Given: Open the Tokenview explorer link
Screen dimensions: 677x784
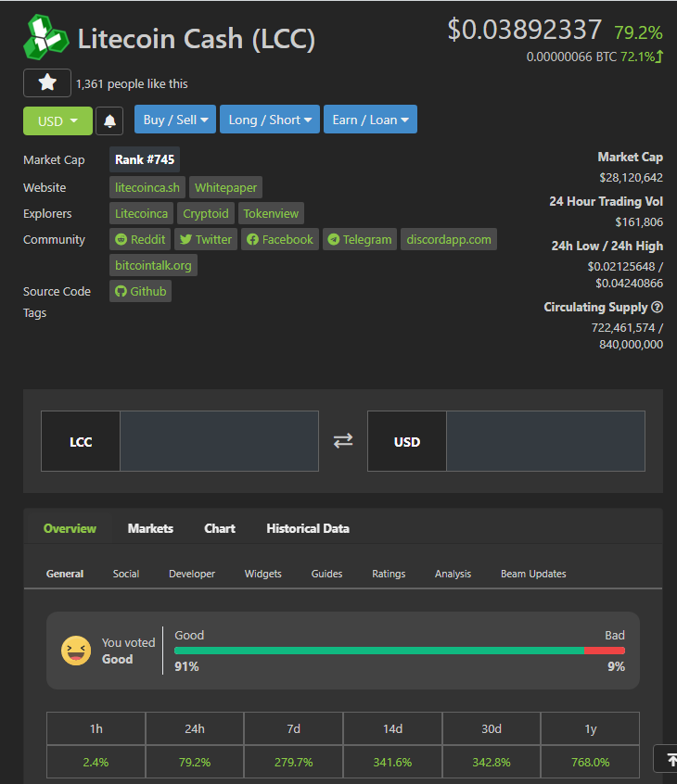Looking at the screenshot, I should [271, 213].
